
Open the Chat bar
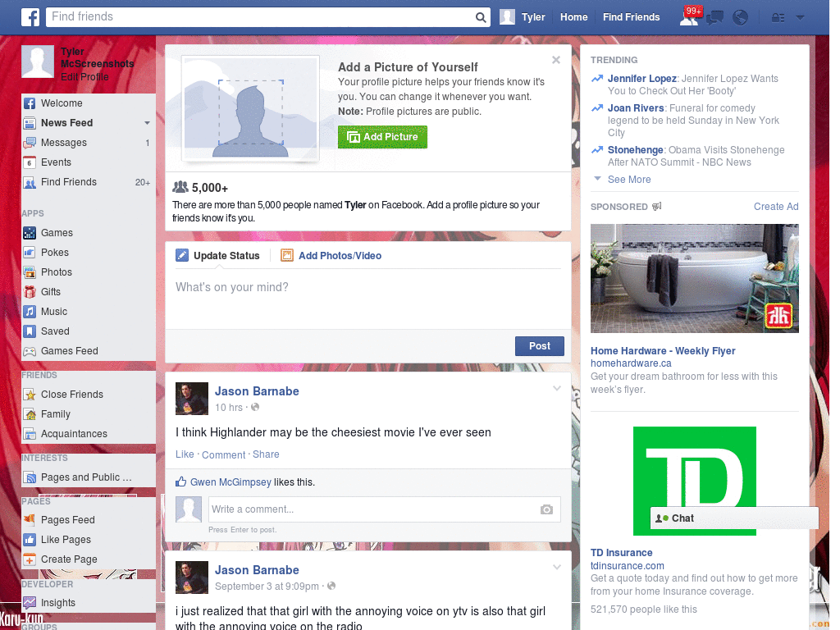point(734,518)
